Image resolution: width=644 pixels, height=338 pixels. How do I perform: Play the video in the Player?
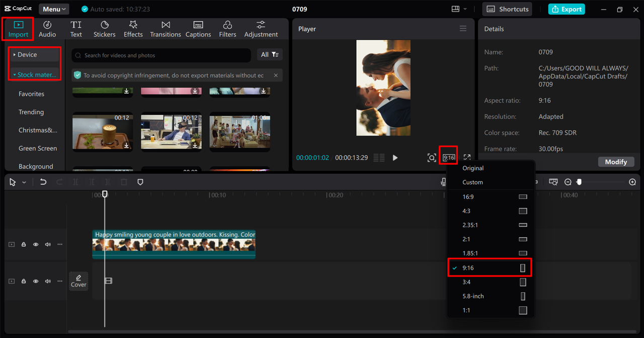(x=395, y=158)
